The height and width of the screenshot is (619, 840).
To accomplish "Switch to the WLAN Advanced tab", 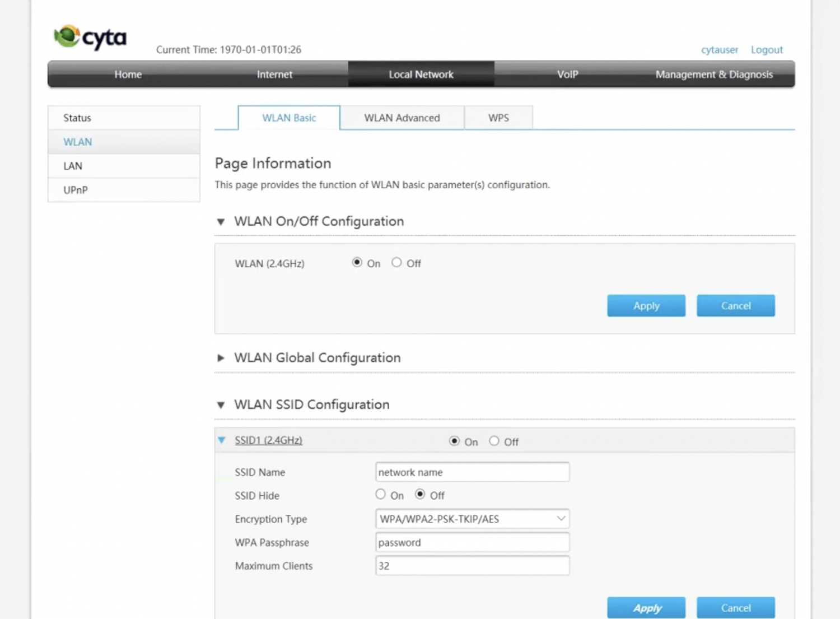I will (402, 118).
